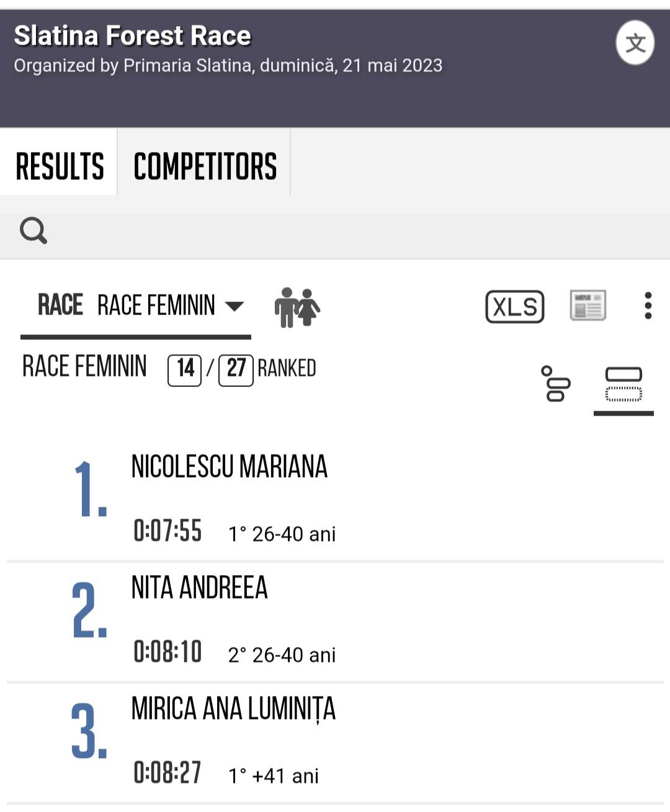Open the three-dot more options menu
Image resolution: width=670 pixels, height=812 pixels.
click(x=648, y=306)
